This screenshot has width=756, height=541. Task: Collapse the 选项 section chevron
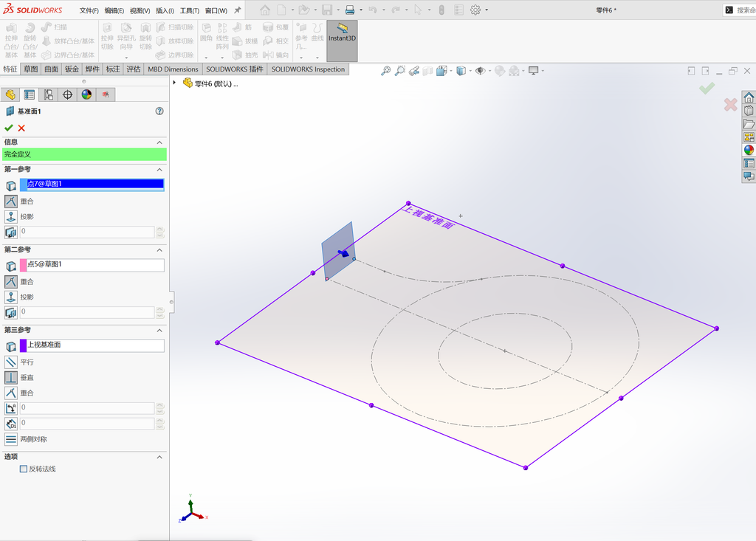(159, 457)
